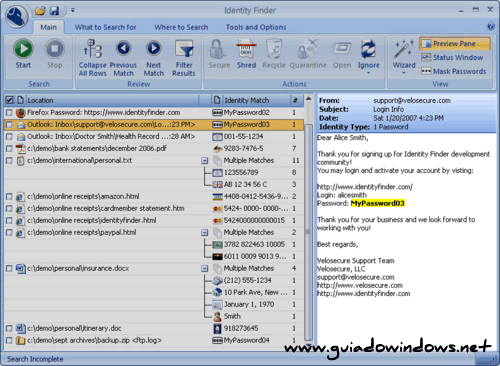This screenshot has width=500, height=366.
Task: Check the itinerary.doc row checkbox
Action: coord(9,329)
